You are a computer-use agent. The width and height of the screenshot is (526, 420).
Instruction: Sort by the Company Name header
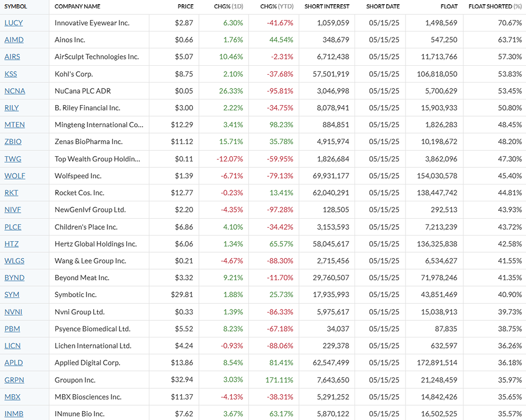[x=77, y=6]
